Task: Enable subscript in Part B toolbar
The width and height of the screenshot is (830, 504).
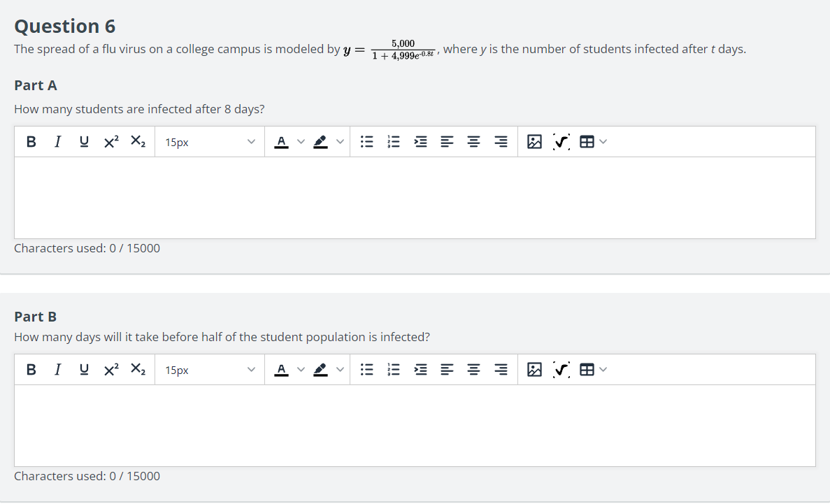Action: (137, 369)
